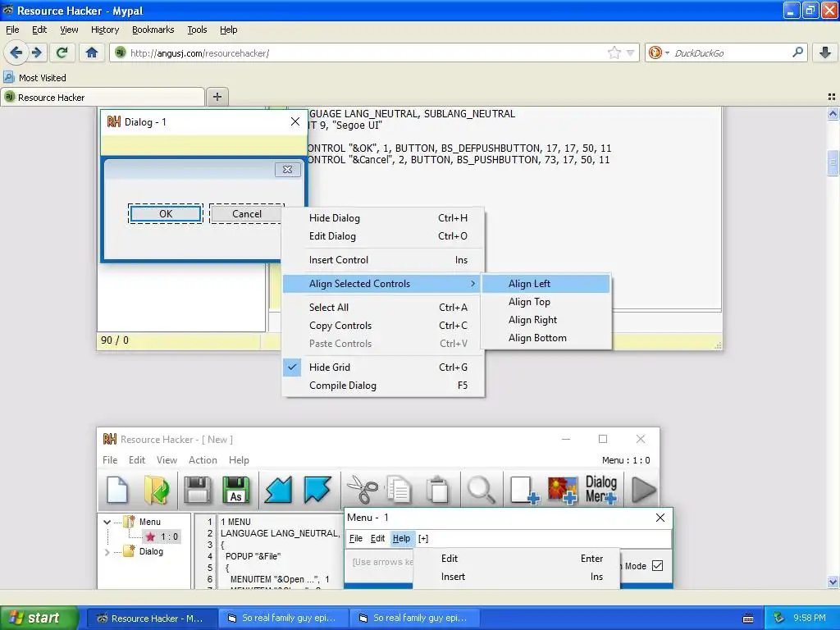Open Help item in Menu - 1 window
The height and width of the screenshot is (630, 840).
coord(401,538)
